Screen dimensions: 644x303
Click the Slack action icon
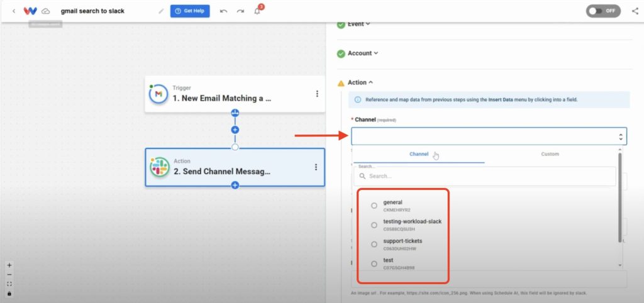pyautogui.click(x=160, y=167)
